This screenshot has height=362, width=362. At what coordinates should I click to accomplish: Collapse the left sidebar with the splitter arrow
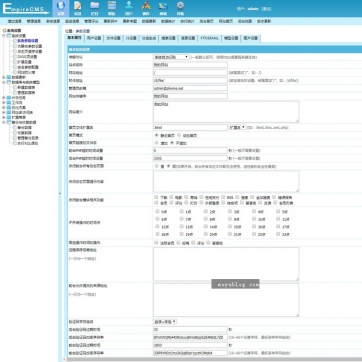[x=60, y=193]
